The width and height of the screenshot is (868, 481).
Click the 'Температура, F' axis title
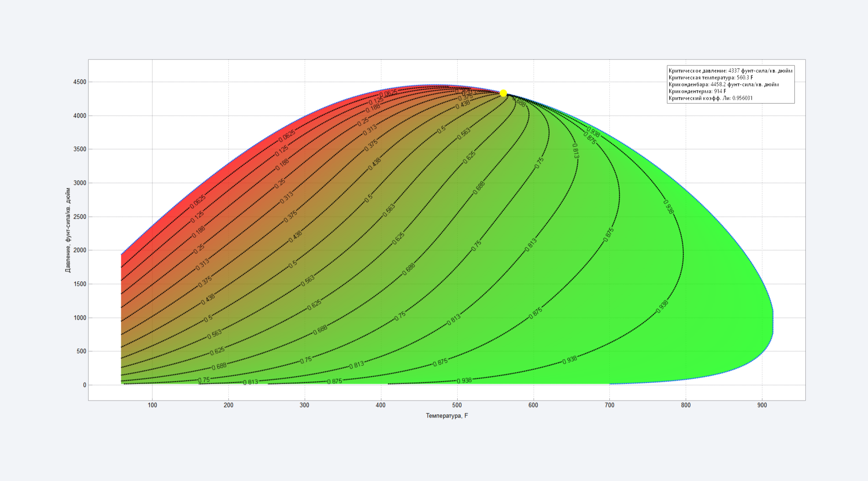point(447,416)
